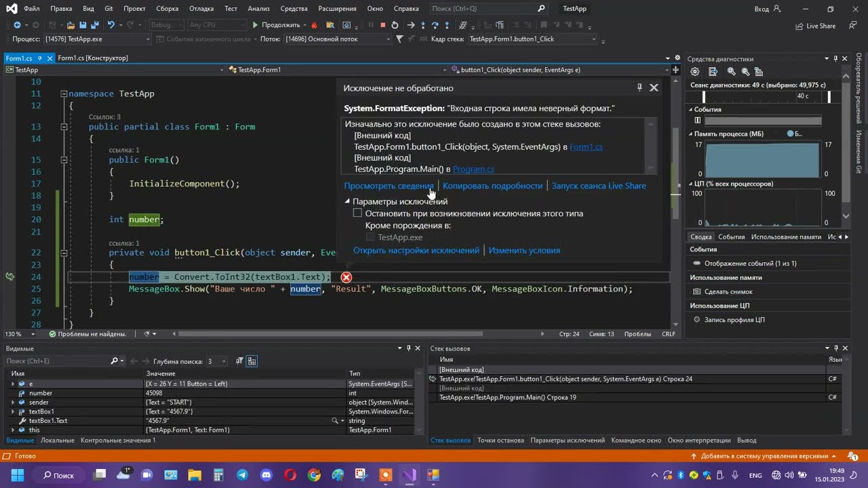Enable 'Остановить при возникновении исключения этого типа' checkbox
This screenshot has width=868, height=488.
357,213
